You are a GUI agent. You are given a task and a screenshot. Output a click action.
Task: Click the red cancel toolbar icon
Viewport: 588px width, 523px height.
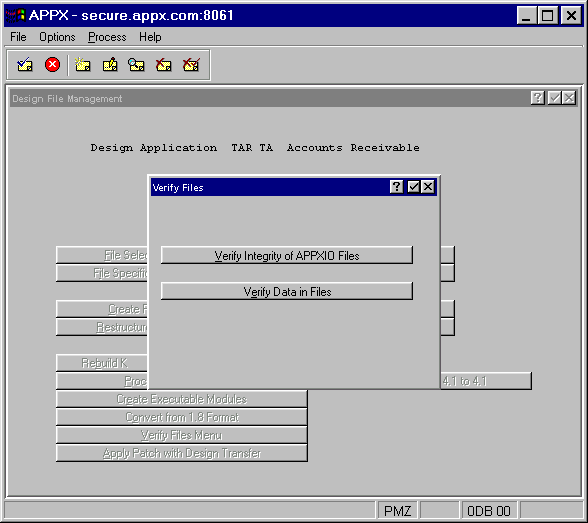pos(52,64)
